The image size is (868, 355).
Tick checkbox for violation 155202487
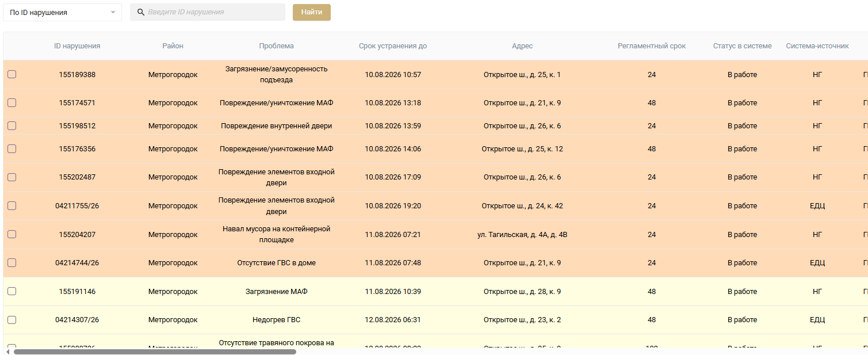point(12,177)
